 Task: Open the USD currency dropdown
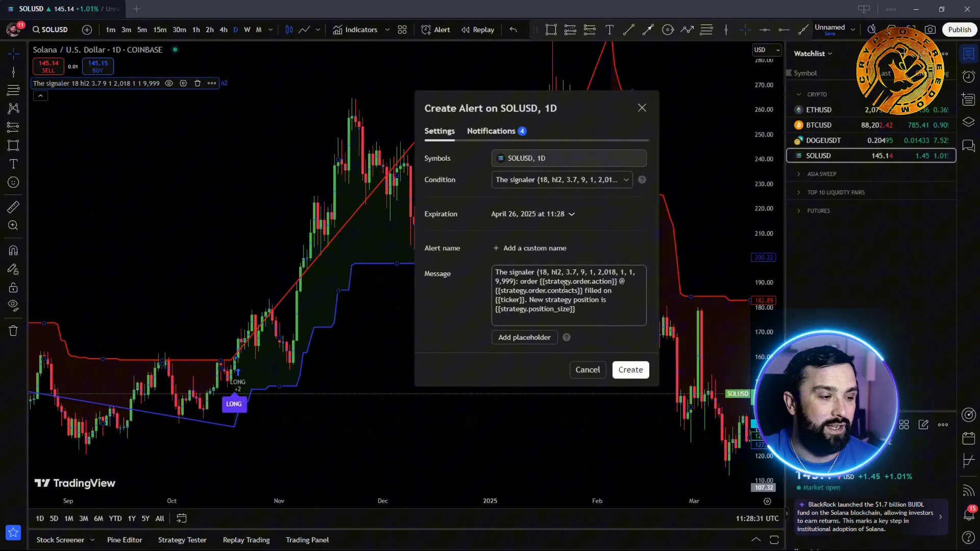click(x=767, y=49)
